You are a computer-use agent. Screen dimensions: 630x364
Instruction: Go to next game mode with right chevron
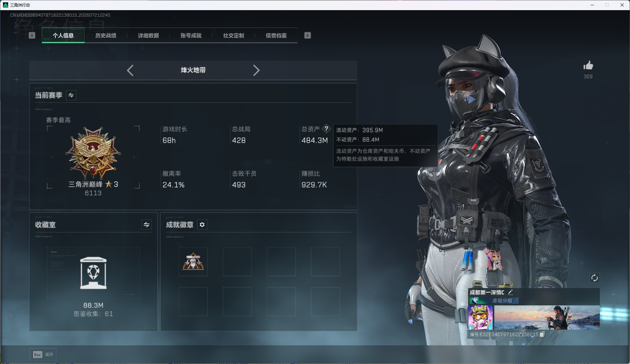[x=256, y=70]
